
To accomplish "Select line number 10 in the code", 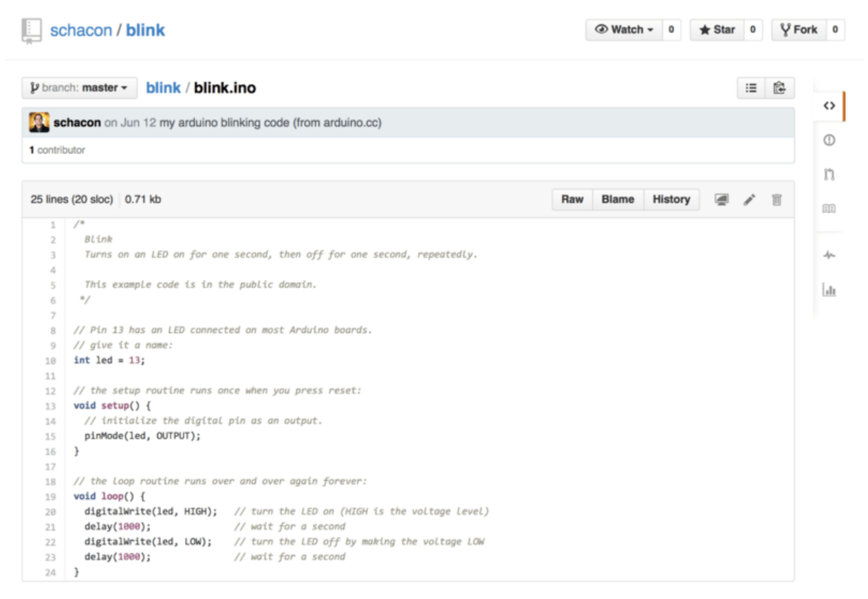I will click(52, 360).
